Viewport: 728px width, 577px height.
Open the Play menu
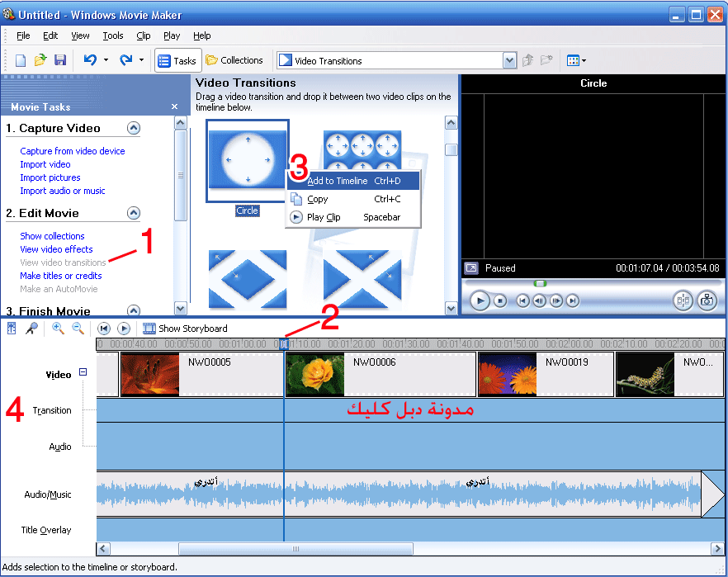pos(172,35)
